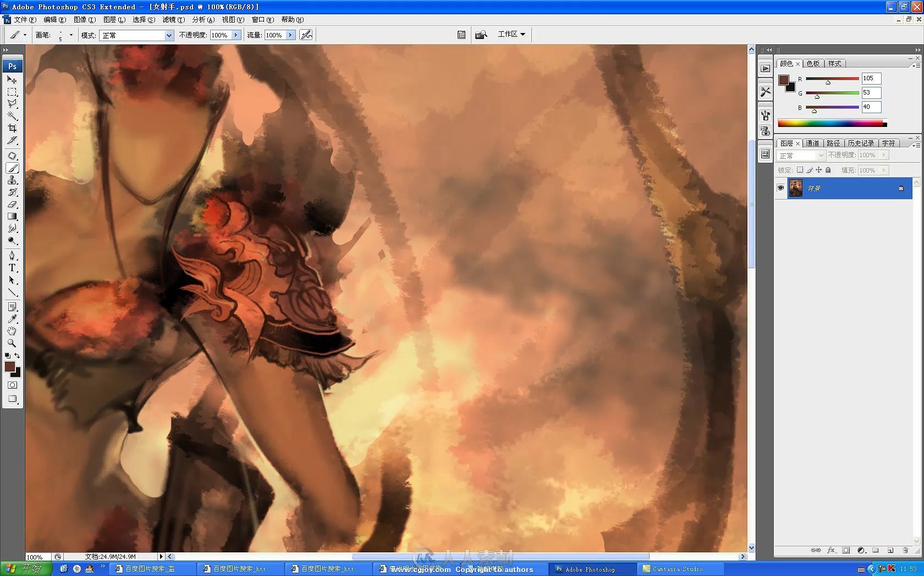Switch to the 通道 tab

point(812,143)
